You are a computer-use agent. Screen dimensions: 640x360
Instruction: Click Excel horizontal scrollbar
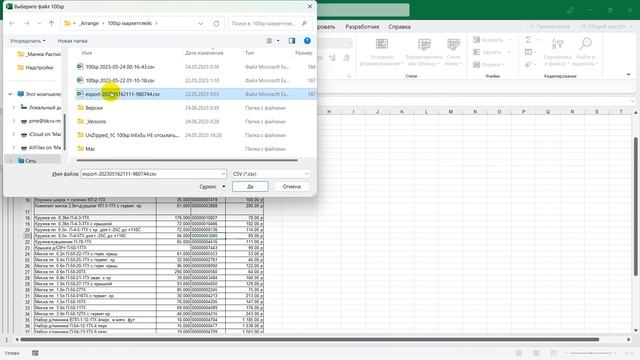[x=310, y=339]
